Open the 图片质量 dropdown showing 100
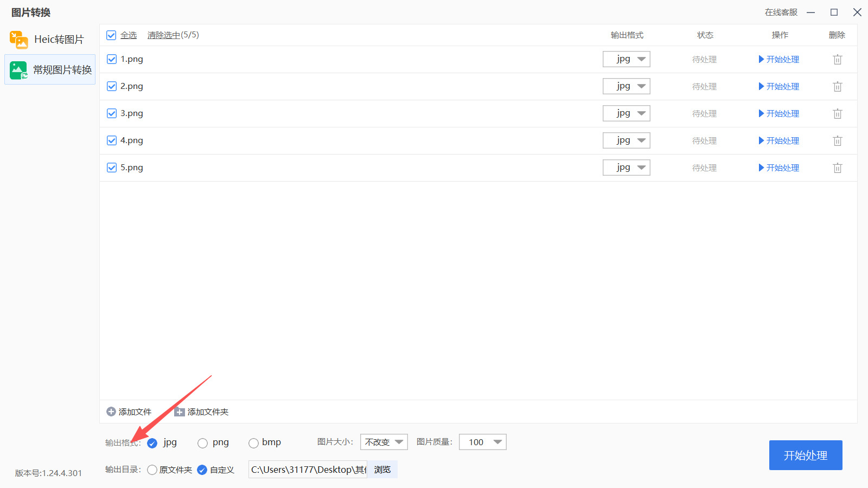This screenshot has height=488, width=868. coord(483,442)
